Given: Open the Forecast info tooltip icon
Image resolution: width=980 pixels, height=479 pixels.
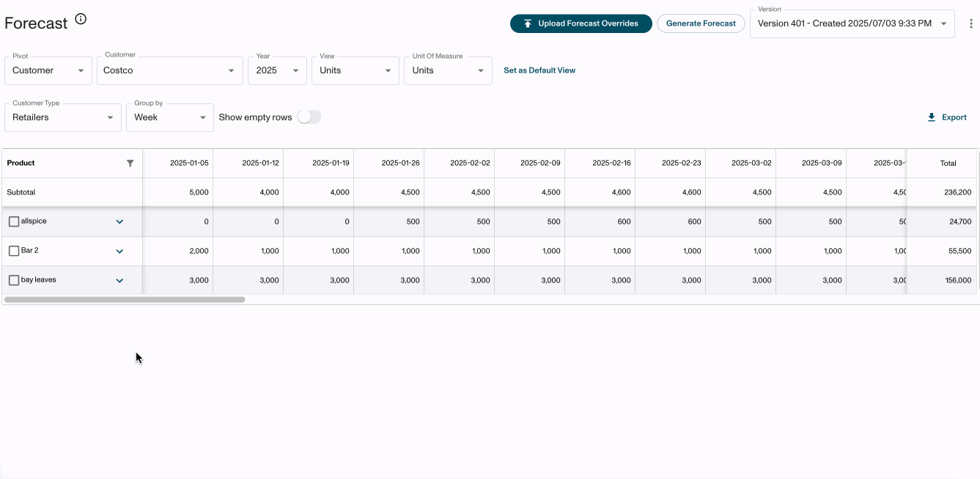Looking at the screenshot, I should click(81, 19).
